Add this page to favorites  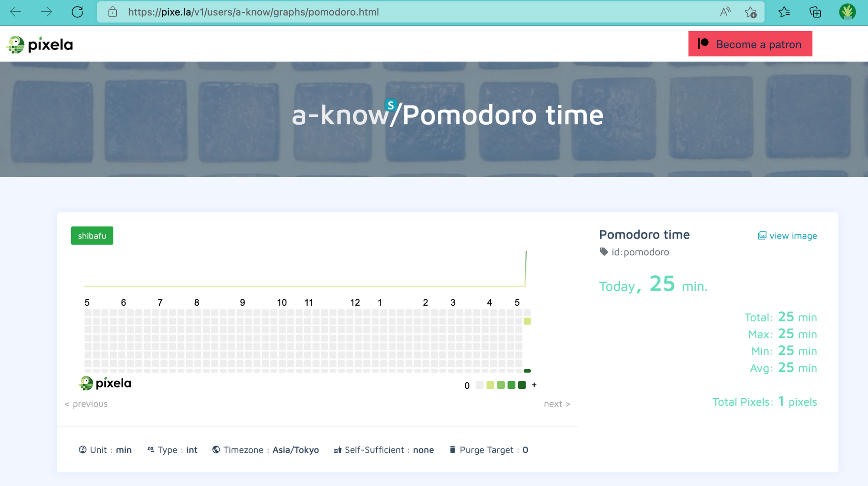tap(750, 12)
